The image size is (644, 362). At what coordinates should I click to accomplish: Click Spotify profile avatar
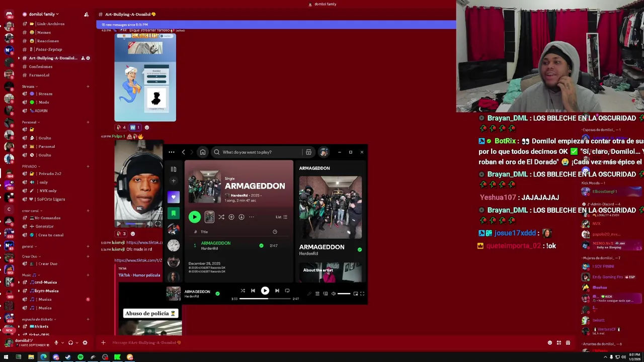pos(324,152)
